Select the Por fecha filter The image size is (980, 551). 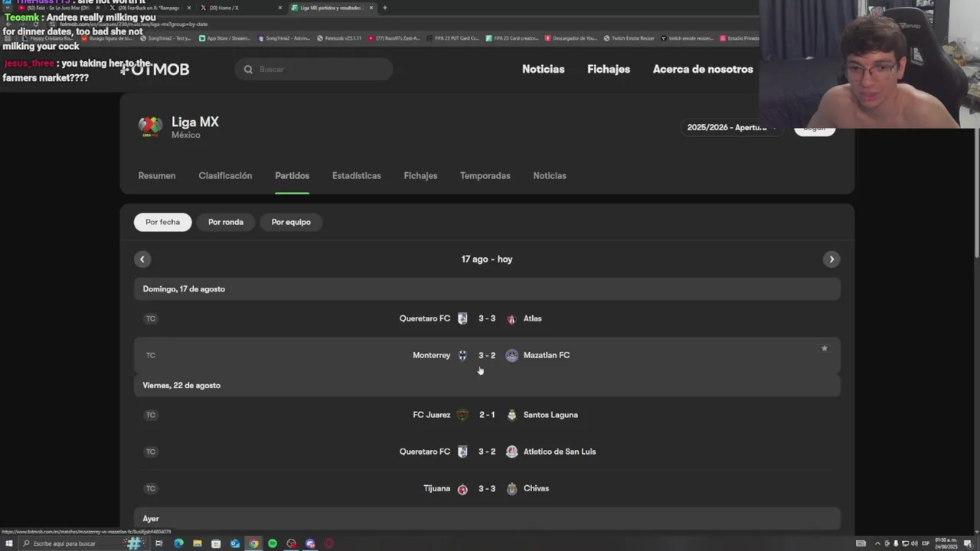click(162, 222)
